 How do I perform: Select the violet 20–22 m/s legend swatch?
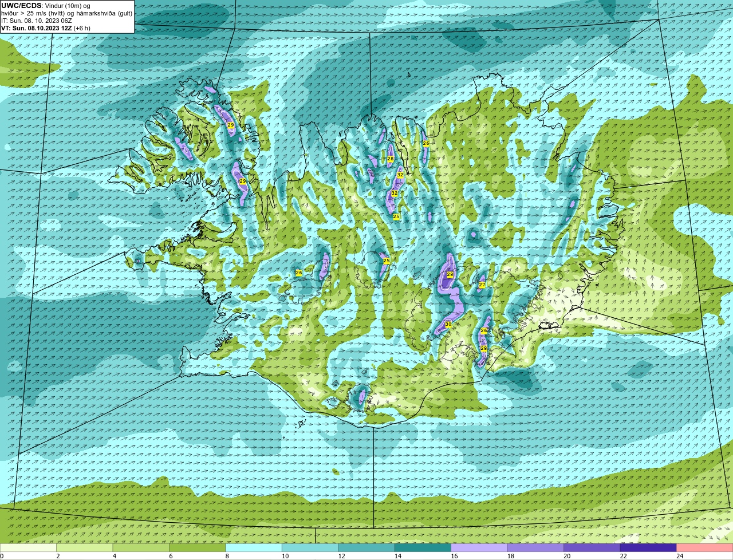point(592,548)
